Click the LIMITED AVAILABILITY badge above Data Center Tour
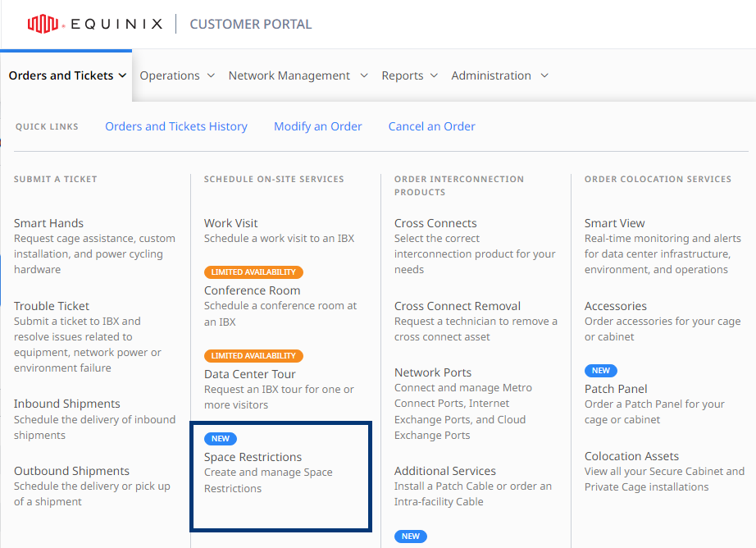 pos(253,356)
